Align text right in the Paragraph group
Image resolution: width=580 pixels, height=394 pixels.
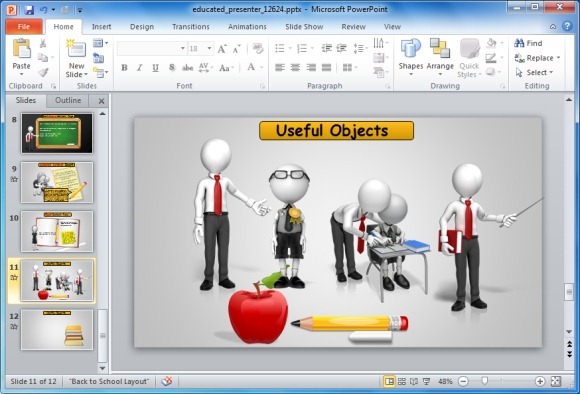[x=311, y=67]
